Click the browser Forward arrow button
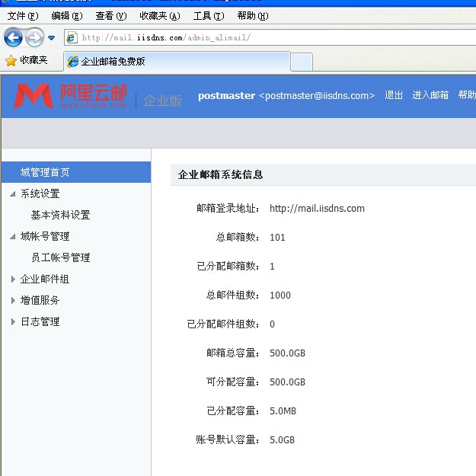The width and height of the screenshot is (476, 476). tap(34, 37)
